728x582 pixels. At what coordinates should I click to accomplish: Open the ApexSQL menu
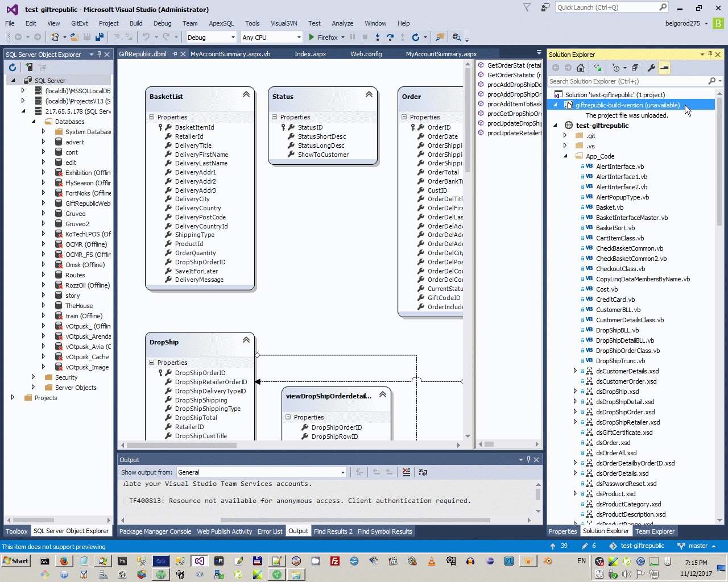pos(221,23)
